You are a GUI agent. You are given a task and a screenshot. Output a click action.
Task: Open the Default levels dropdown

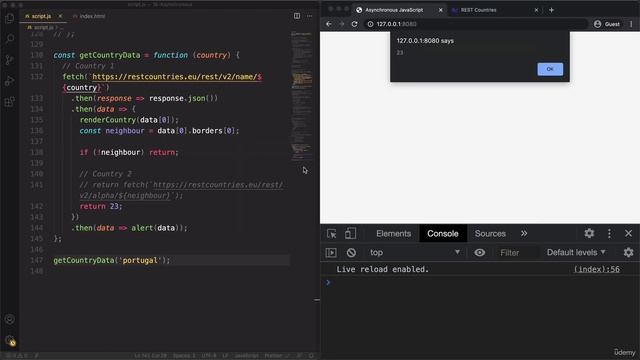pos(576,253)
